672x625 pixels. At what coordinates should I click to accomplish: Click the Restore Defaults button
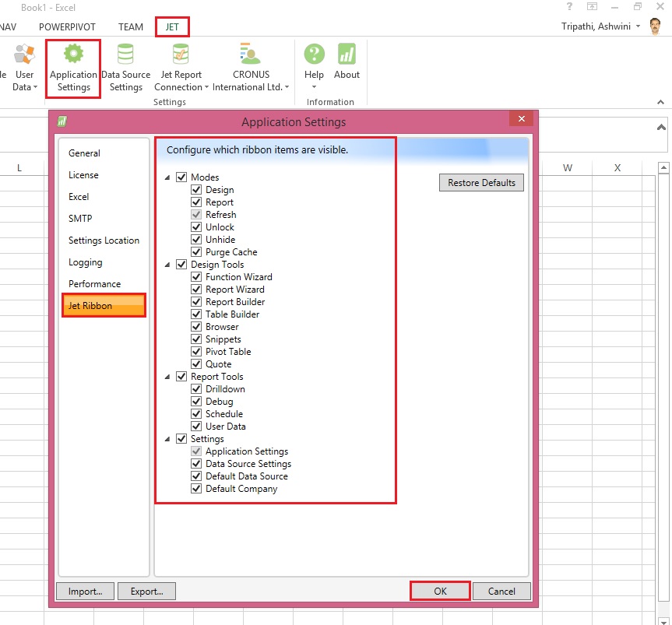(x=481, y=183)
